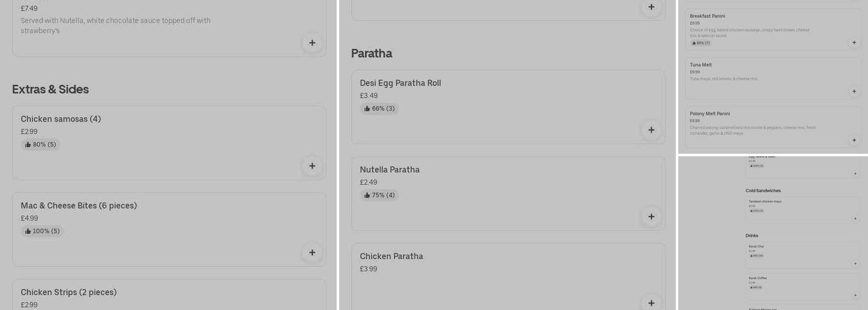
Task: Add Breakfast Panini with plus button
Action: [x=854, y=43]
